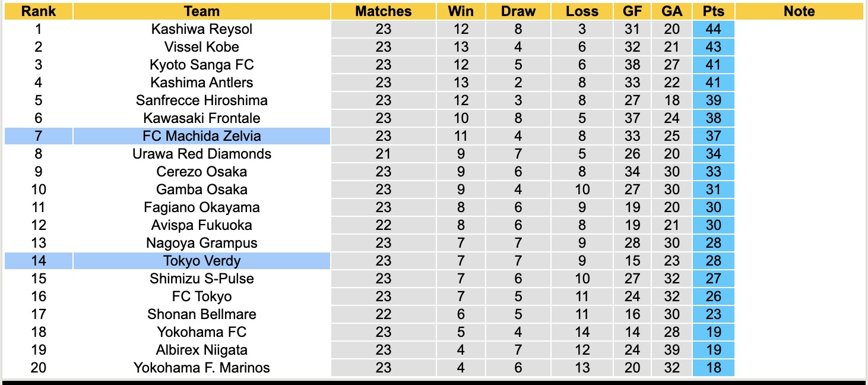Click the Team column header
868x385 pixels.
[x=202, y=11]
